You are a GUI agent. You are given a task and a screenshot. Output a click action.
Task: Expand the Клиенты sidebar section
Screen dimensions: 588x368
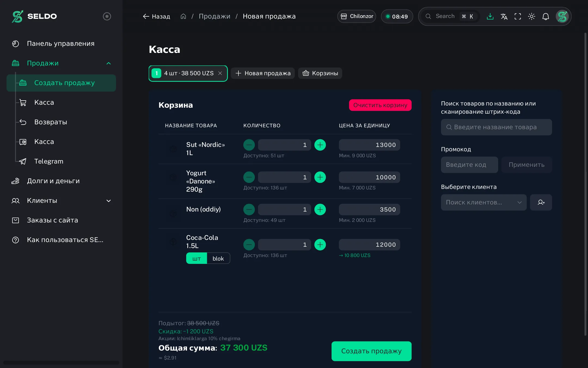(109, 201)
